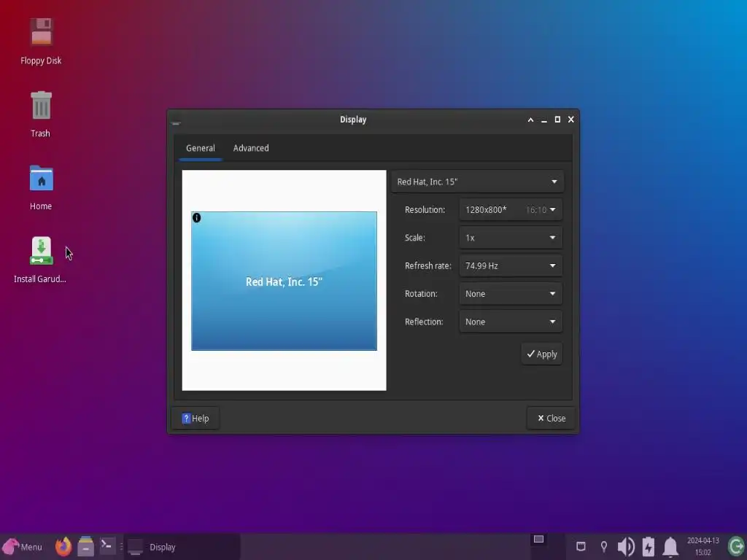The height and width of the screenshot is (560, 747).
Task: Open the Red Hat, Inc. 15" monitor dropdown
Action: tap(477, 182)
